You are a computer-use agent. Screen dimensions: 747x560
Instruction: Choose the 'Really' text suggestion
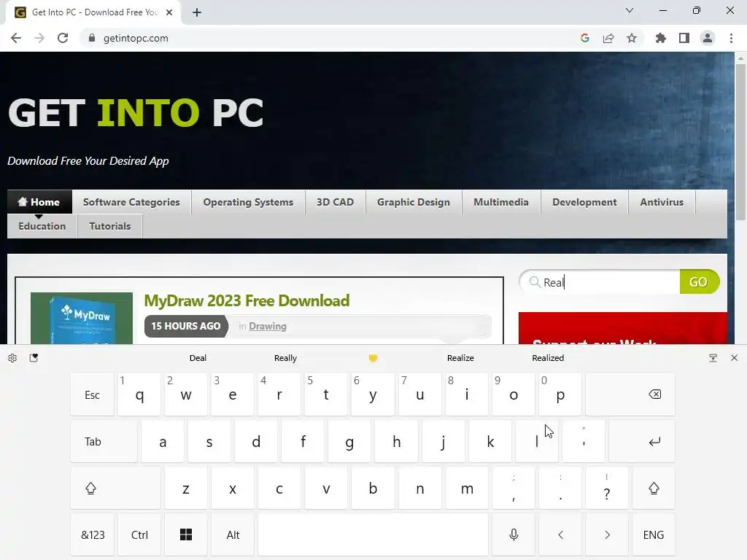(x=285, y=358)
